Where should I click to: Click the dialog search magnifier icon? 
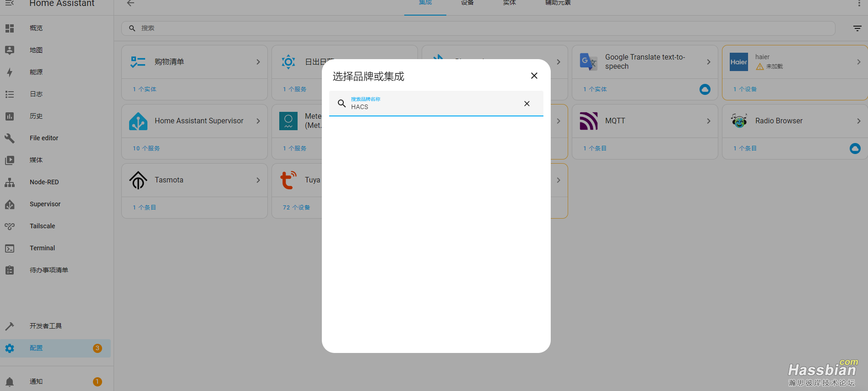point(342,104)
